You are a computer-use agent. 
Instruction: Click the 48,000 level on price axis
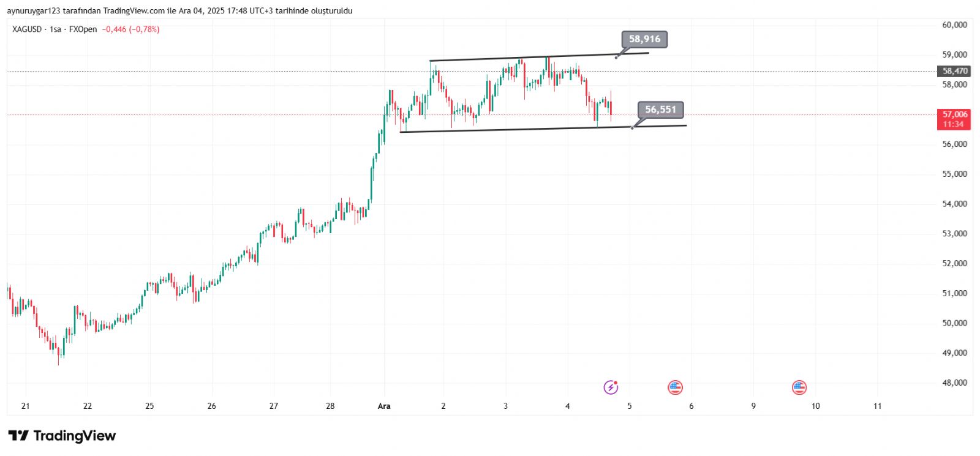click(954, 383)
